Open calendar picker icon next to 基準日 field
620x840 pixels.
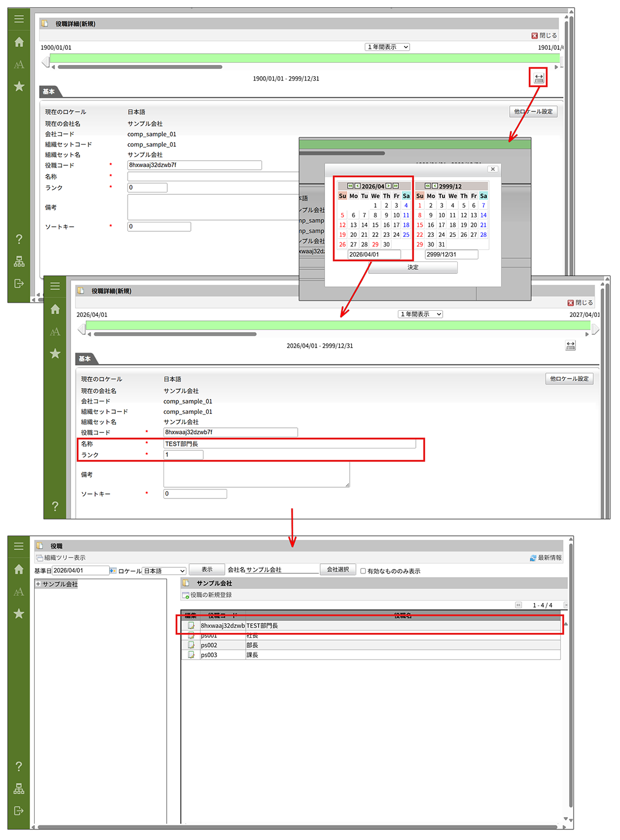(113, 571)
